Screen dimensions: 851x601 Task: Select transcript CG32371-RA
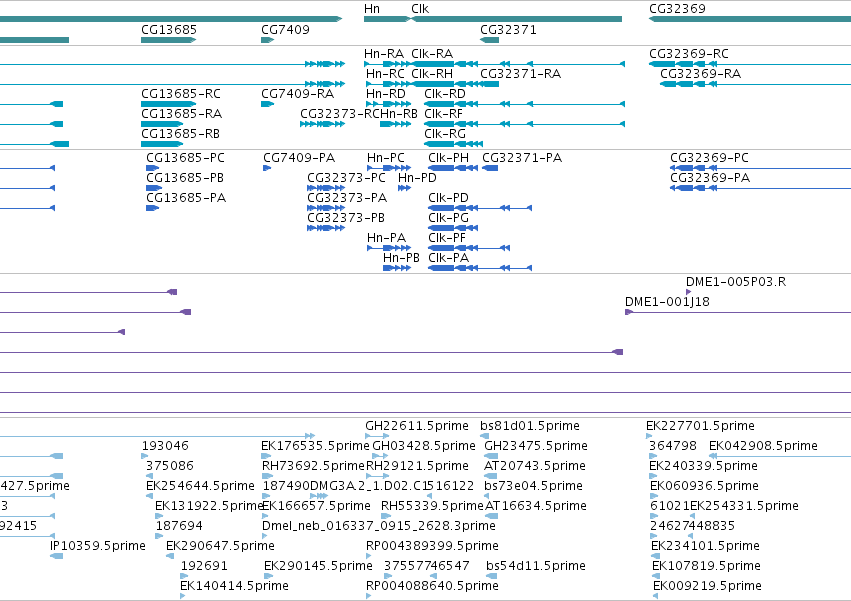(520, 74)
